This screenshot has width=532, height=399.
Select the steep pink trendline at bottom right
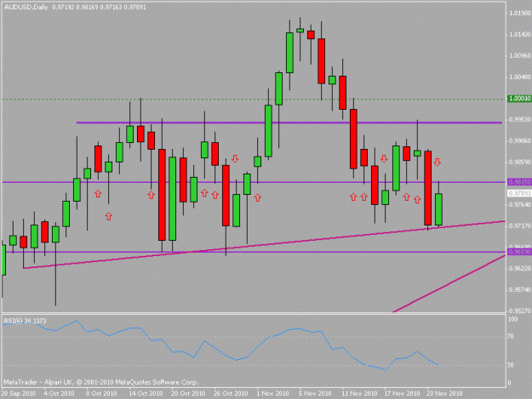tap(449, 284)
